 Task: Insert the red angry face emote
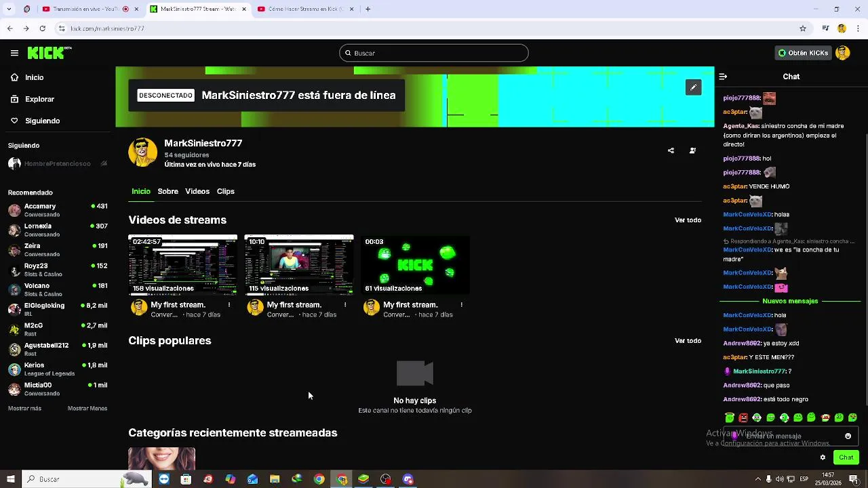click(743, 418)
